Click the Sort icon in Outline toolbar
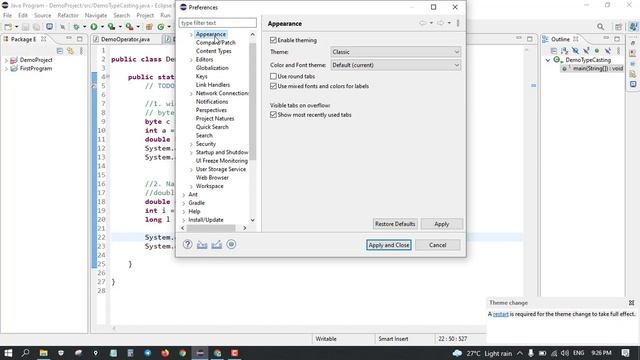The width and height of the screenshot is (640, 360). [x=564, y=51]
